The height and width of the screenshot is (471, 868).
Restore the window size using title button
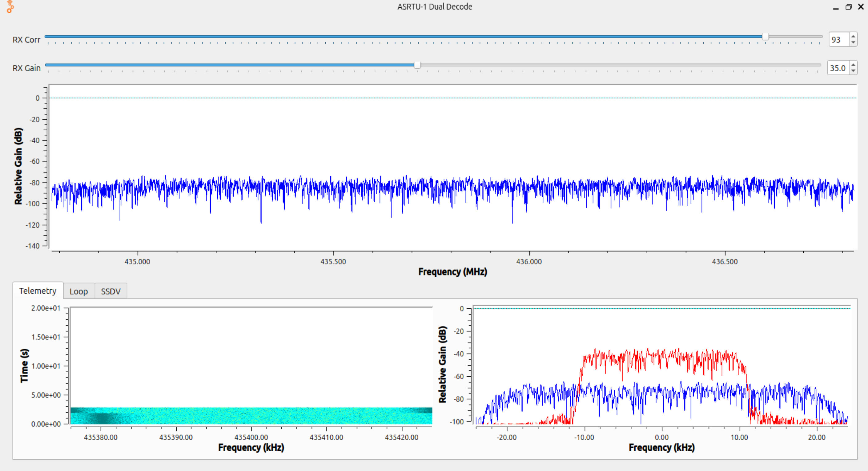click(849, 7)
